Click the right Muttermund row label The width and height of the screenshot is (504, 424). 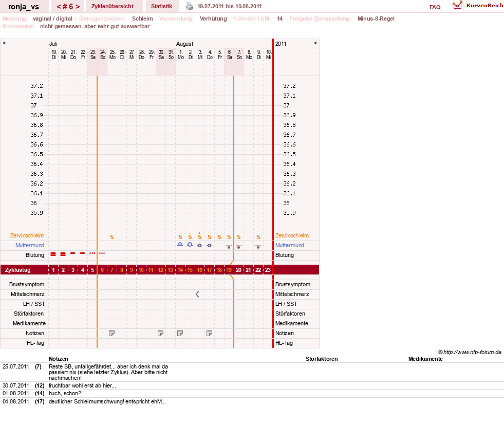pyautogui.click(x=289, y=245)
